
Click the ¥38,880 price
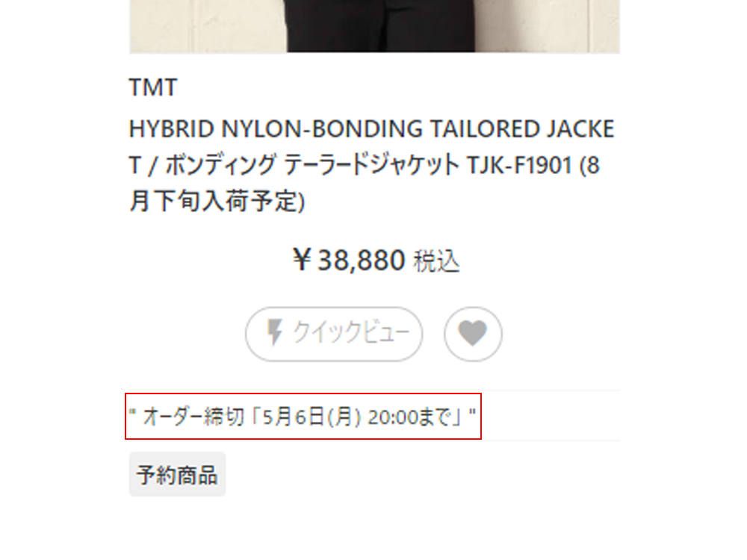(349, 260)
